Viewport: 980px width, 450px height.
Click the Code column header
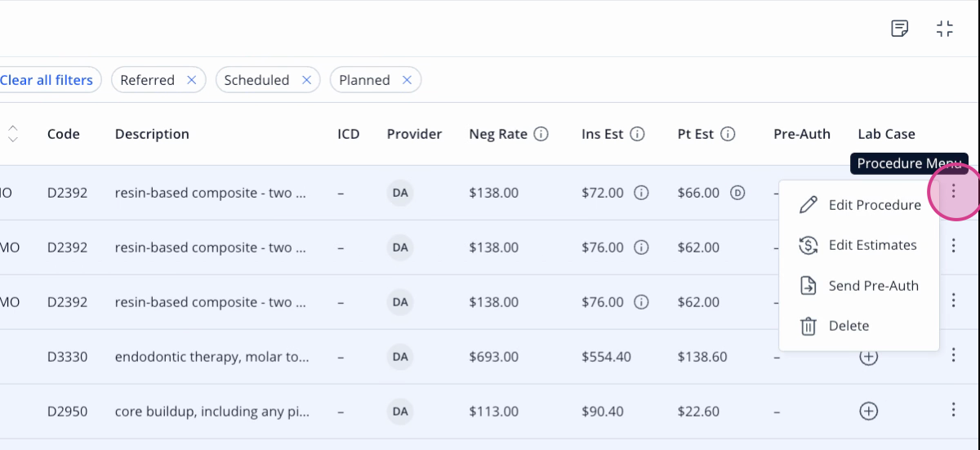(x=64, y=134)
